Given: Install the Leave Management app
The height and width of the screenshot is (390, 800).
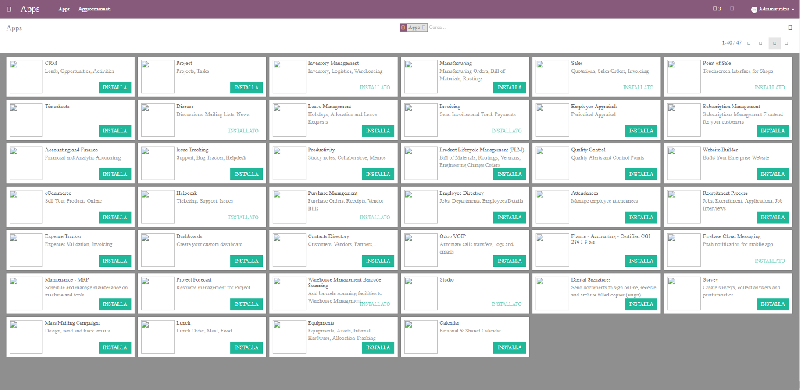Looking at the screenshot, I should pyautogui.click(x=378, y=131).
